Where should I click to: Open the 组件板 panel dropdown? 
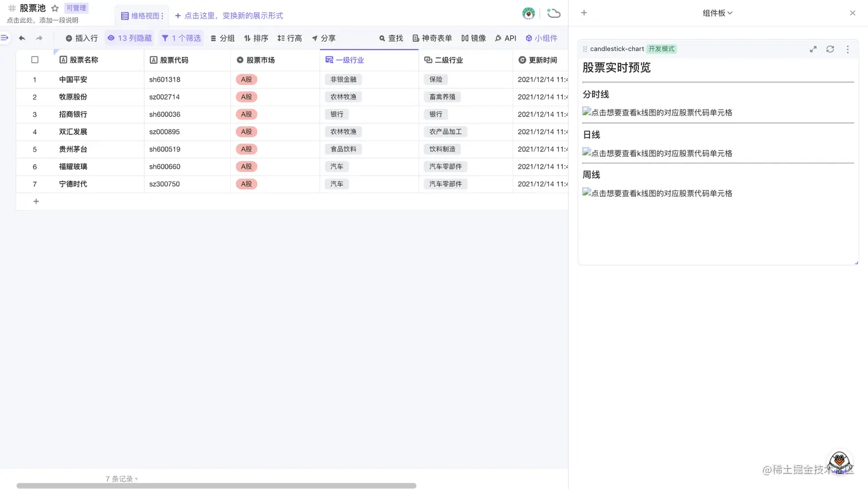(x=717, y=13)
